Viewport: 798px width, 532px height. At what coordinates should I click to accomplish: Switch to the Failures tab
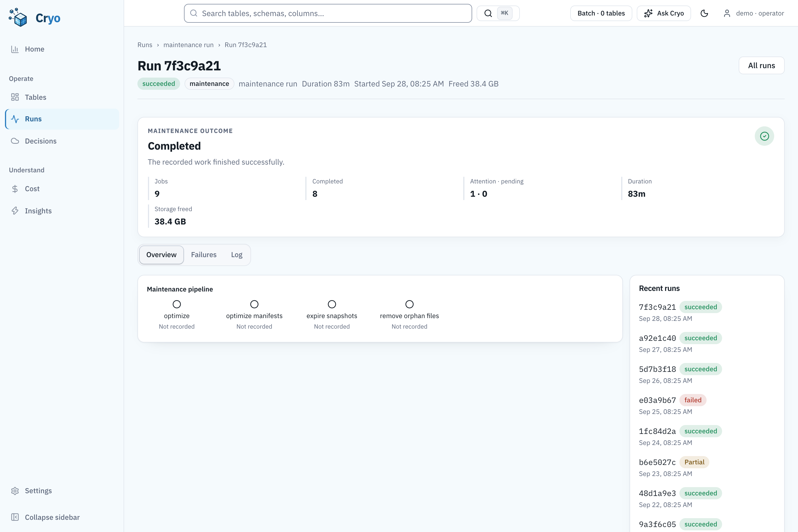(x=204, y=255)
